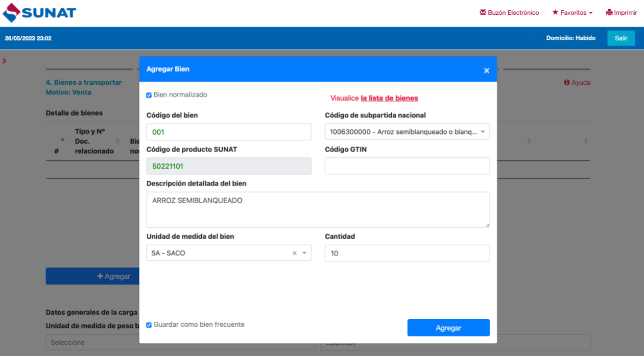Click the Imprimir printer icon
Viewport: 644px width, 356px height.
coord(609,13)
